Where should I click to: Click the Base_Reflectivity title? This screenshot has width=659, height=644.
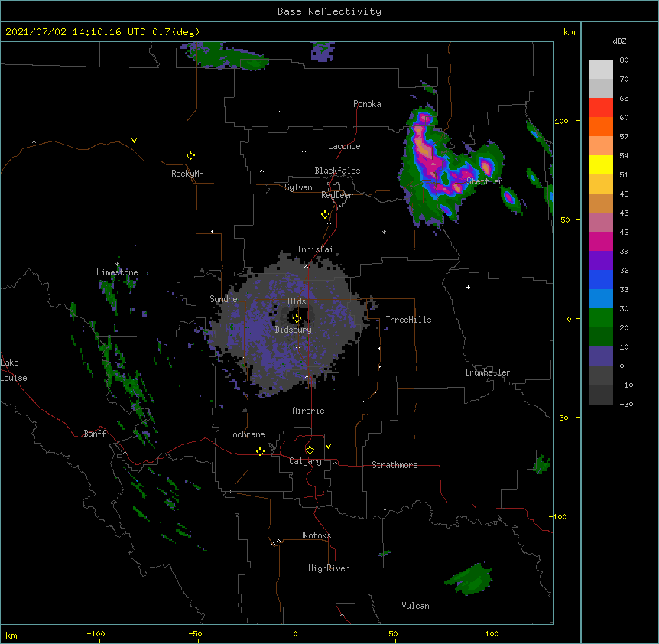329,11
